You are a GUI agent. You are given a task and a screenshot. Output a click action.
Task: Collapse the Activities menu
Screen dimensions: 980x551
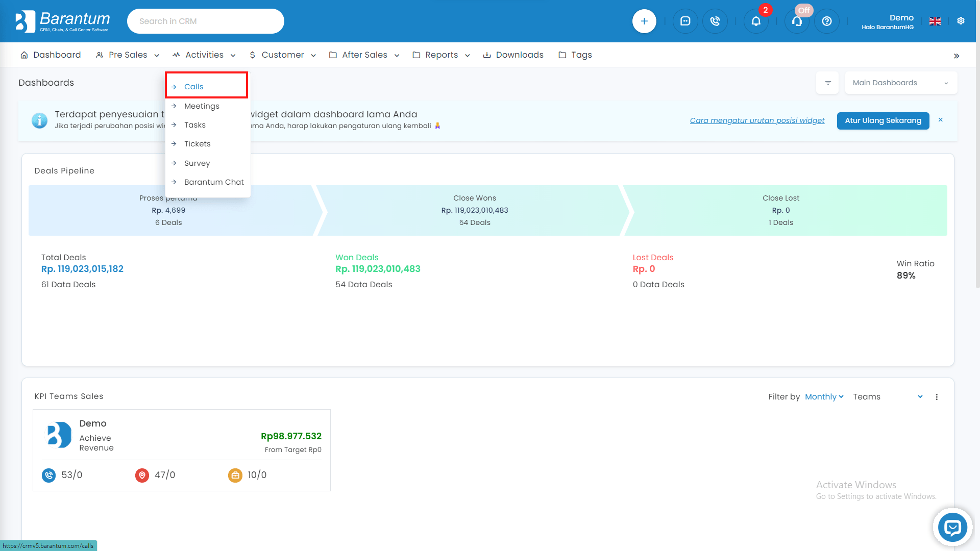204,55
